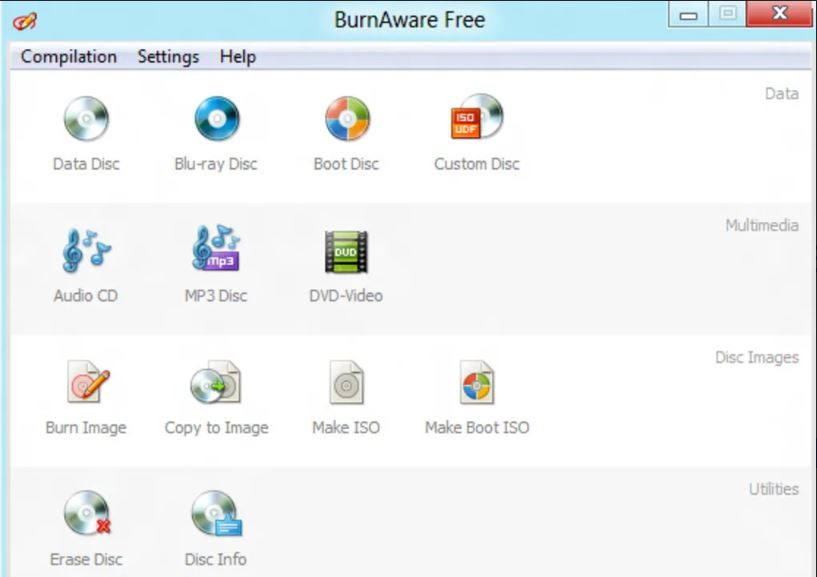Image resolution: width=817 pixels, height=577 pixels.
Task: Select the Boot Disc icon
Action: coord(347,119)
